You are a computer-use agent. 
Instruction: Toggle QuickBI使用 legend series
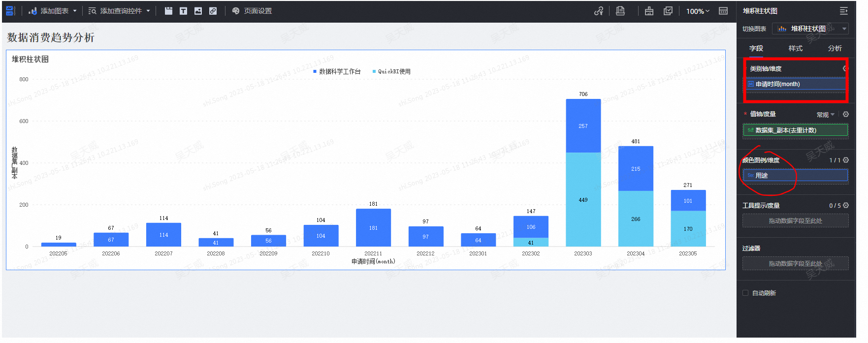point(391,71)
